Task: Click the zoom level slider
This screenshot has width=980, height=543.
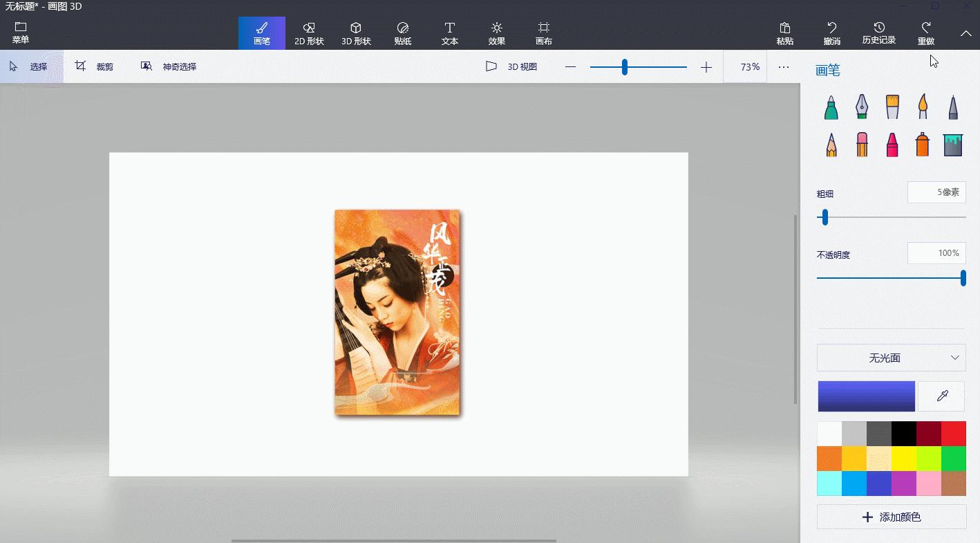Action: pos(638,67)
